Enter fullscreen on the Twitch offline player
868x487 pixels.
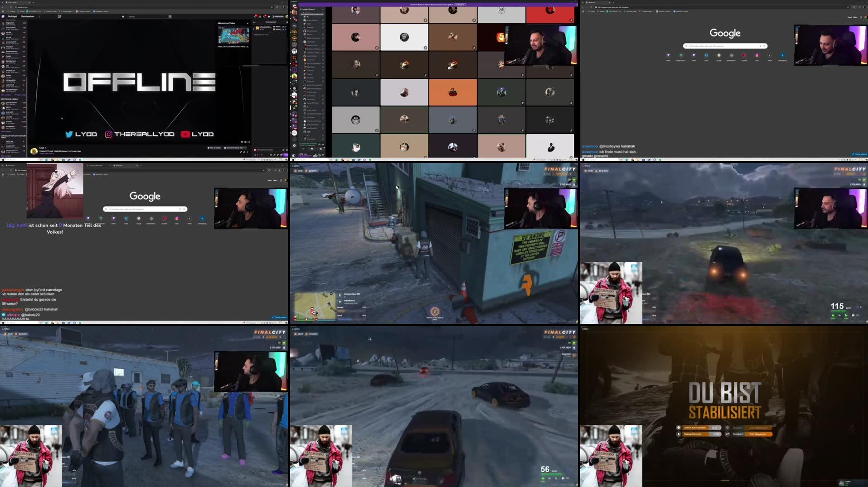tap(248, 142)
